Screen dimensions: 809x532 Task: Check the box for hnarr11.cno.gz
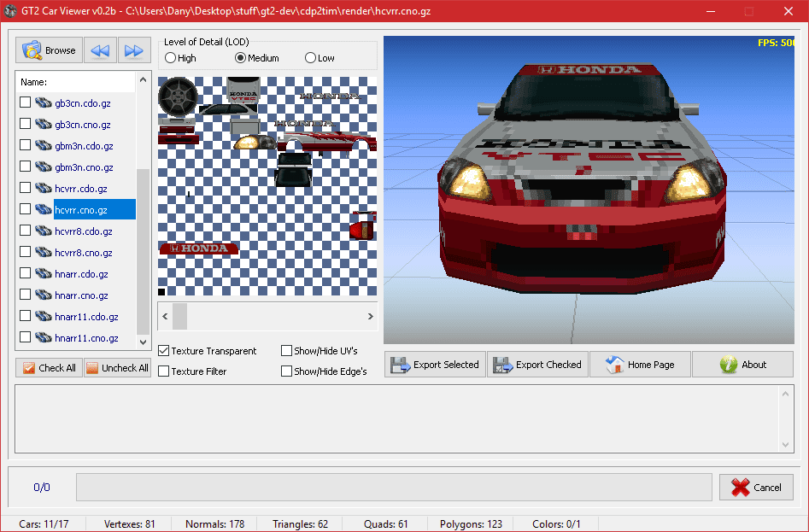click(x=25, y=337)
